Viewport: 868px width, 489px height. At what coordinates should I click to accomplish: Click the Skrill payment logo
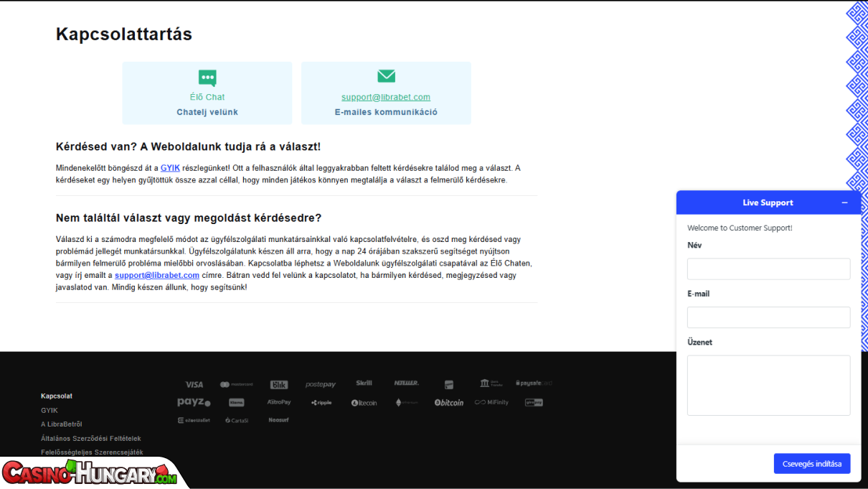point(364,383)
